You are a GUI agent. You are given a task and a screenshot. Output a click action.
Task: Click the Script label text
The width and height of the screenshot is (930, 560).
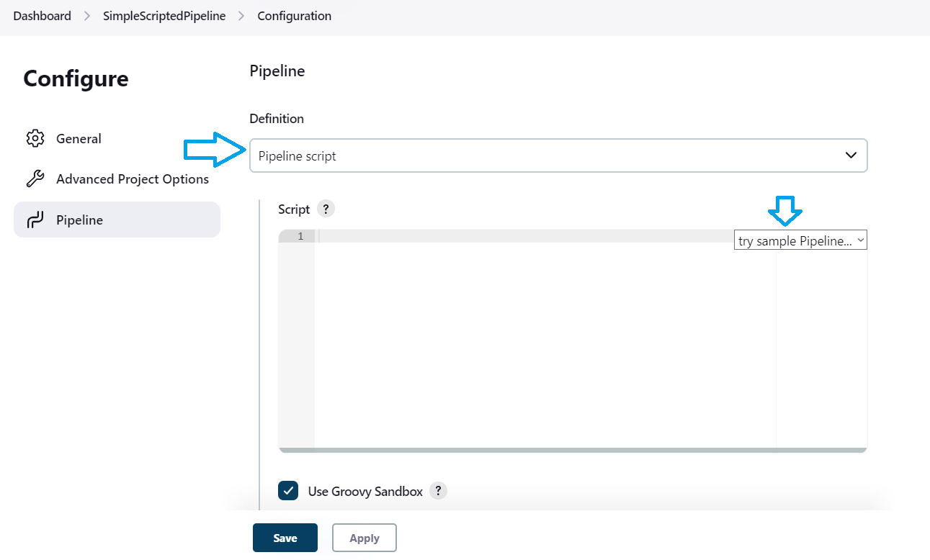point(294,209)
